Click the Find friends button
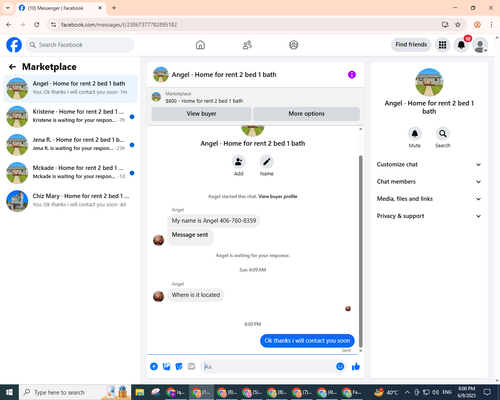Viewport: 500px width, 400px height. point(411,45)
